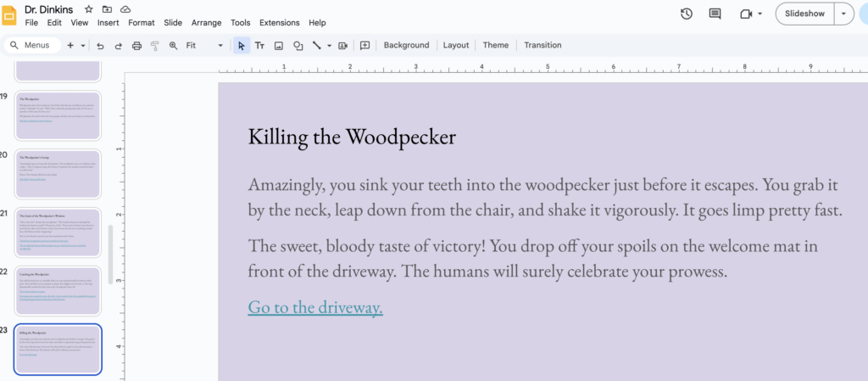Viewport: 868px width, 381px height.
Task: Select the shape tool
Action: (x=298, y=45)
